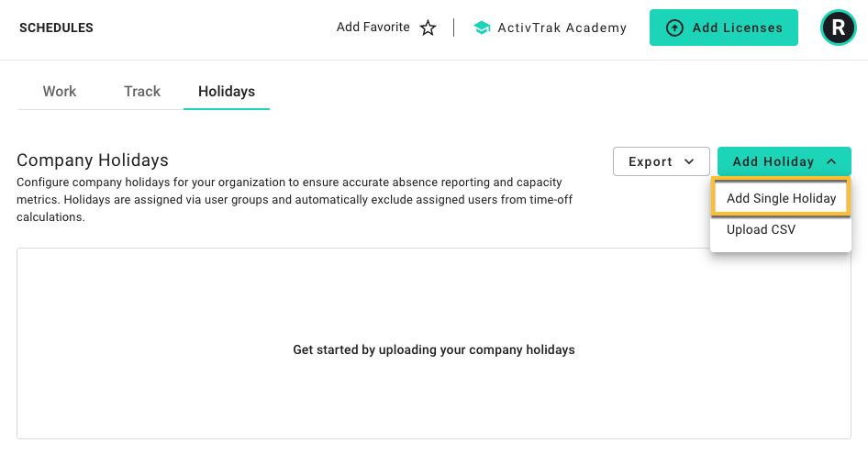Click the SCHEDULES page title

tap(57, 28)
